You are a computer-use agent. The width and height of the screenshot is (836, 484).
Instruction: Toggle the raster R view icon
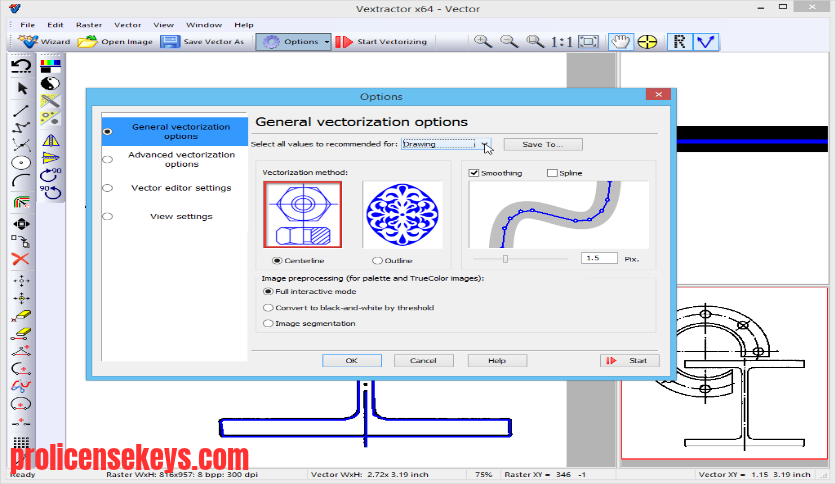coord(680,42)
